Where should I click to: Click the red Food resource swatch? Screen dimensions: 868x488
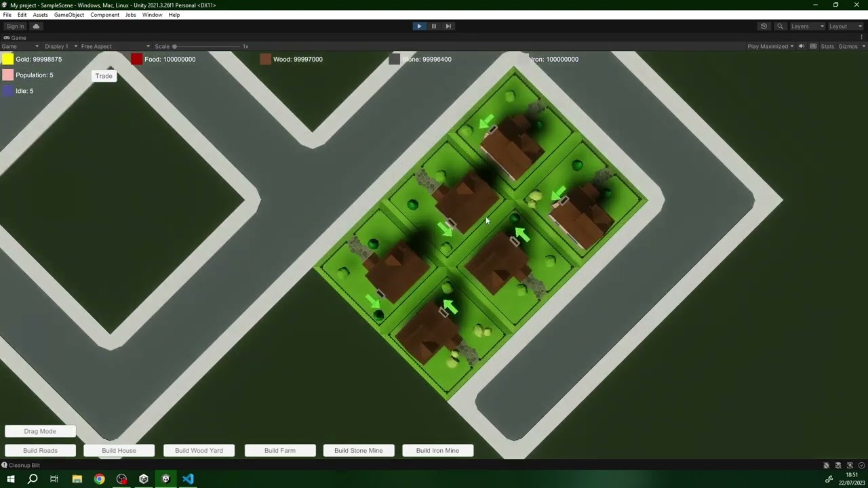click(x=136, y=59)
